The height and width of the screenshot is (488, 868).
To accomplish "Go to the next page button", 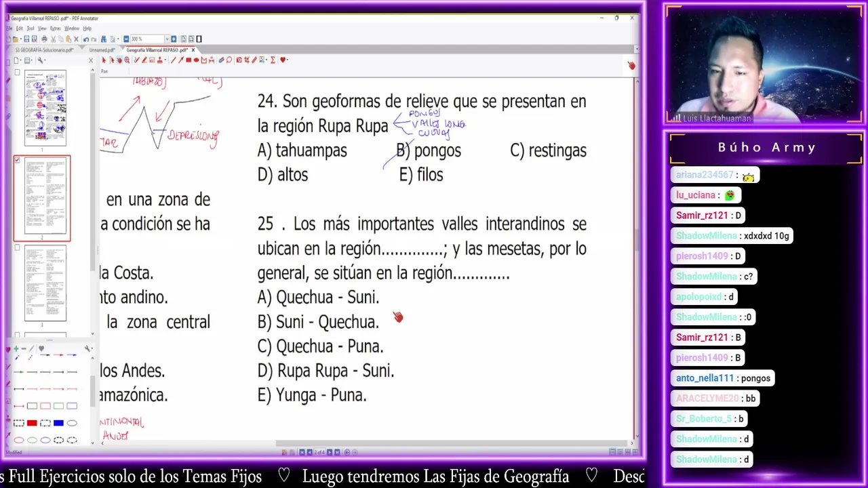I will 330,452.
